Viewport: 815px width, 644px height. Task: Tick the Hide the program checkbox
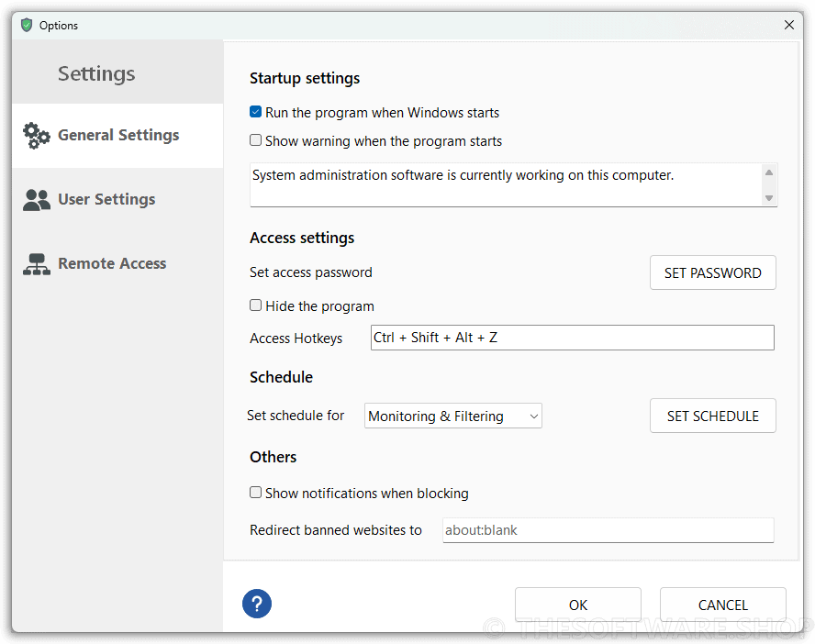point(255,305)
